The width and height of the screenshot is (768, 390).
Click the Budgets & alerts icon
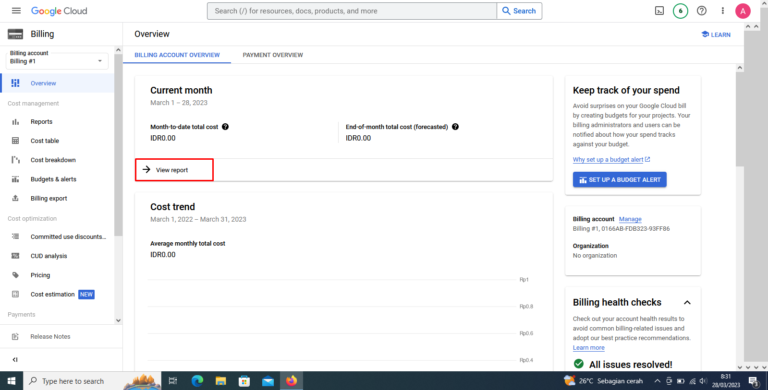(x=15, y=179)
